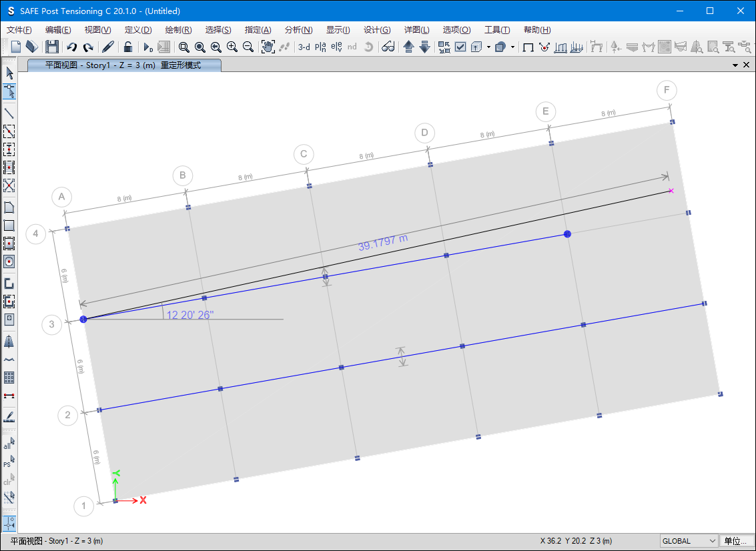Open the 分析(N) menu
756x551 pixels.
coord(298,30)
